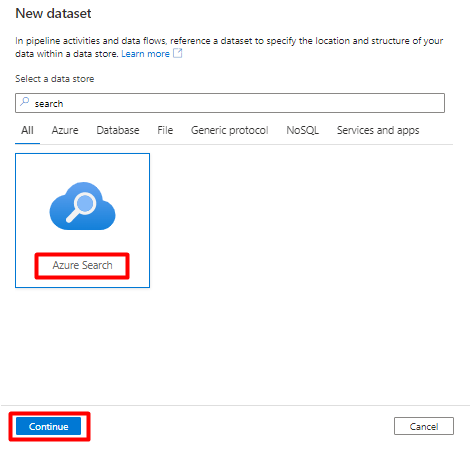Click the Cancel button
Image resolution: width=470 pixels, height=459 pixels.
click(x=424, y=426)
